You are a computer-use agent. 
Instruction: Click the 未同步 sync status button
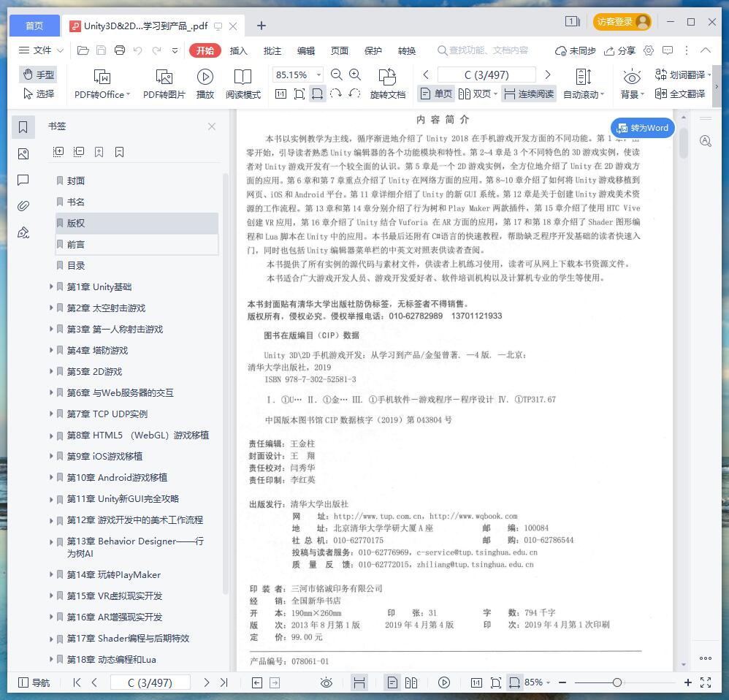(x=576, y=50)
